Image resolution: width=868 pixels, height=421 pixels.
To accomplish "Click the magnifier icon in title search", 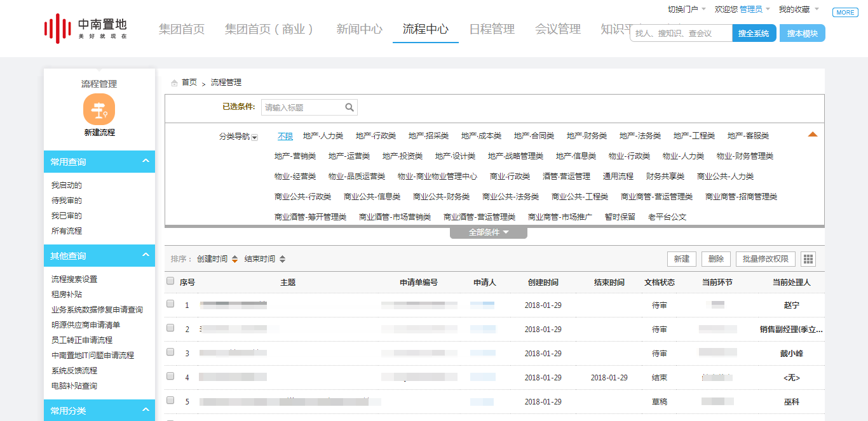I will (x=349, y=107).
